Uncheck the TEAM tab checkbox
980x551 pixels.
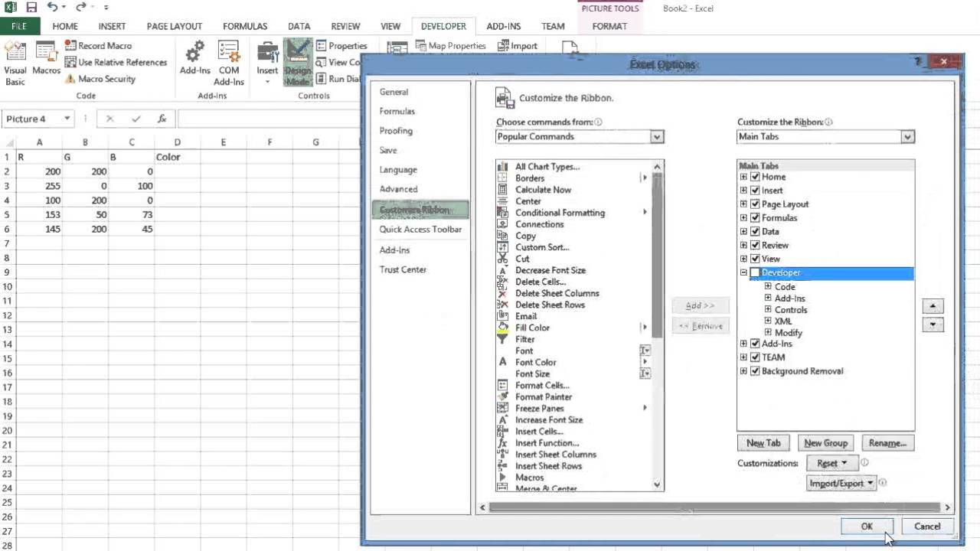pos(755,357)
